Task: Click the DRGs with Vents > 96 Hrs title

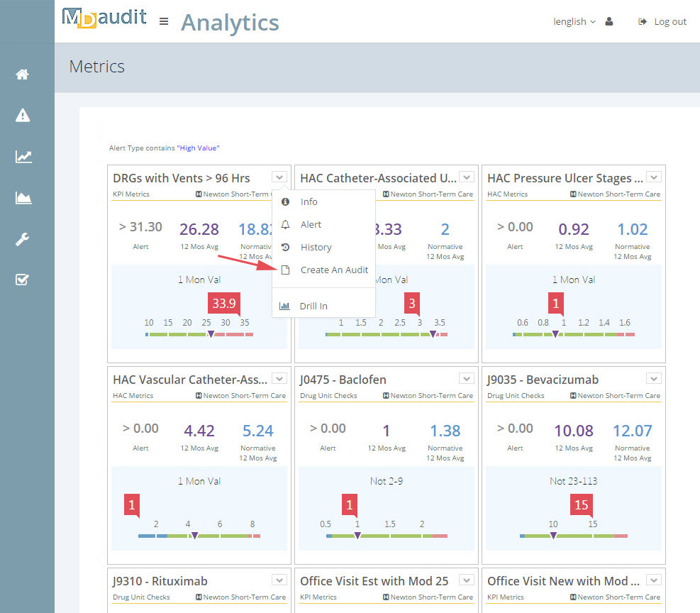Action: [x=182, y=178]
